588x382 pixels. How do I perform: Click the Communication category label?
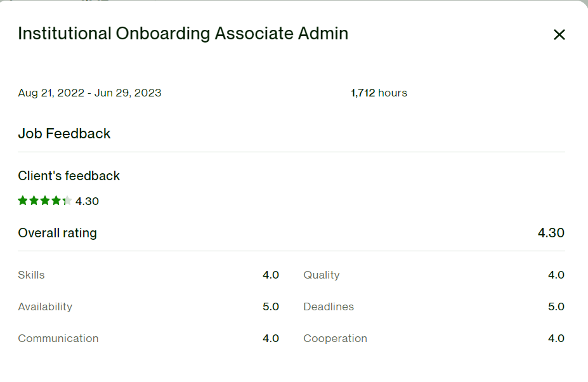pos(58,339)
